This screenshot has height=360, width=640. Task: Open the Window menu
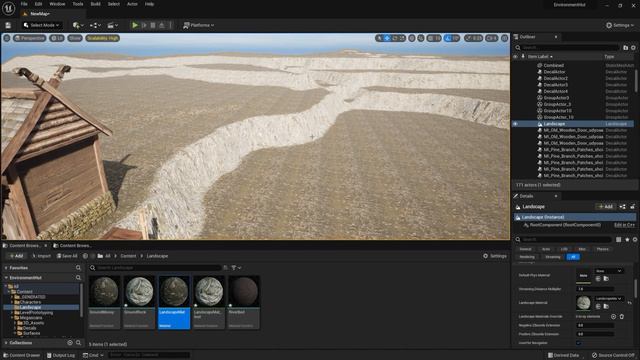point(57,4)
